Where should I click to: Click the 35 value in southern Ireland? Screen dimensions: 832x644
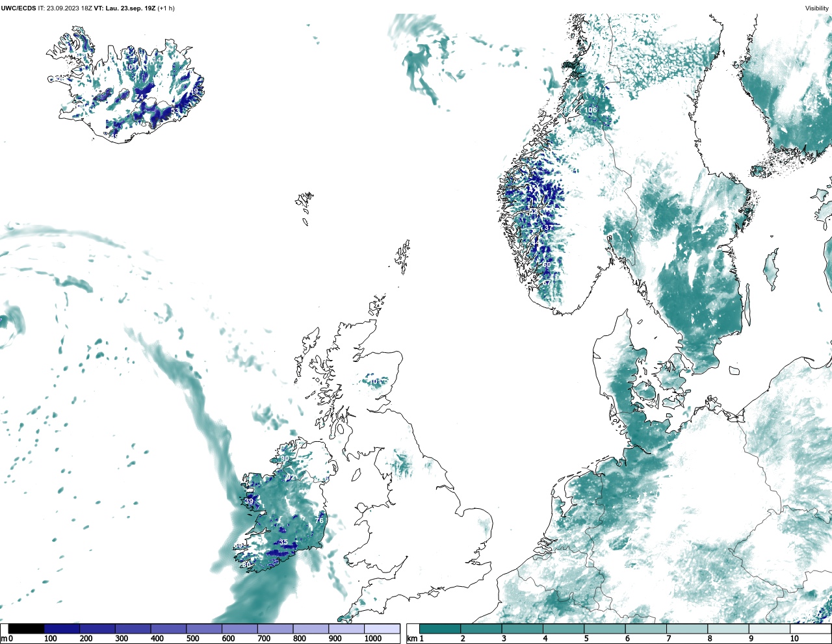pos(283,543)
